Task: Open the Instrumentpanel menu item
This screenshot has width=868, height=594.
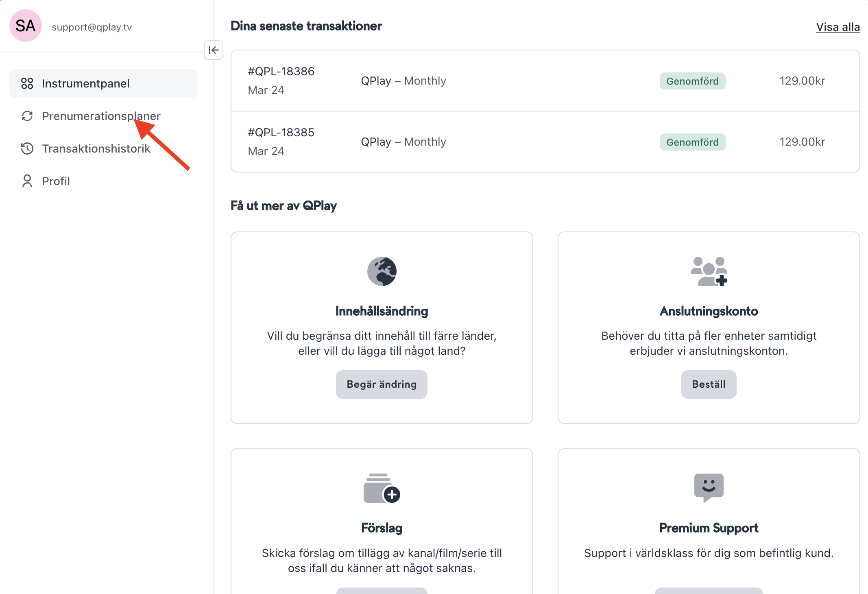Action: click(x=85, y=83)
